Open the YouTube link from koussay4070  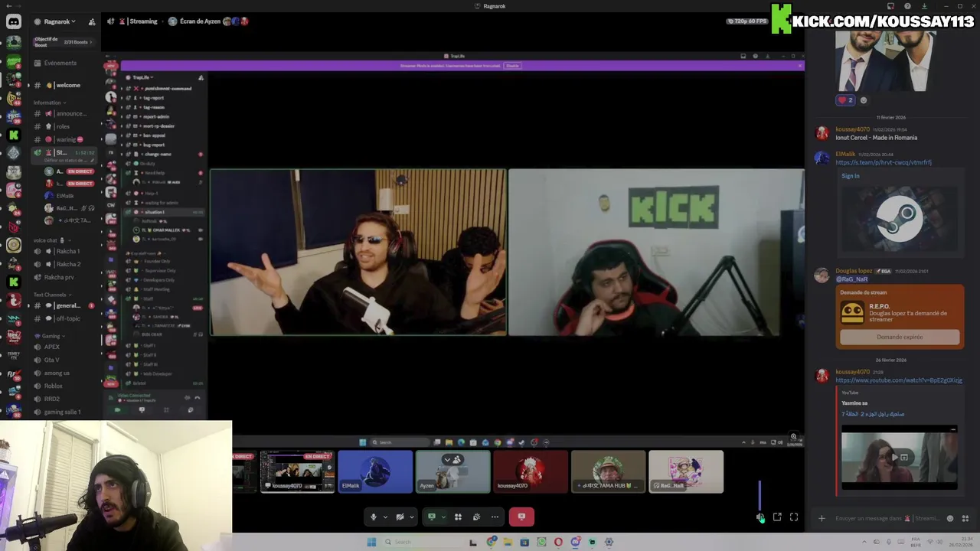(x=899, y=380)
